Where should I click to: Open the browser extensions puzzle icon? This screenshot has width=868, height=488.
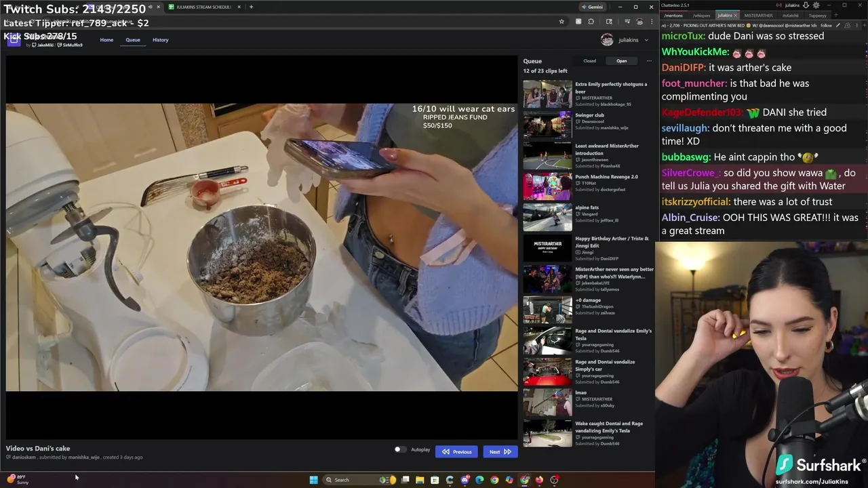click(x=591, y=22)
